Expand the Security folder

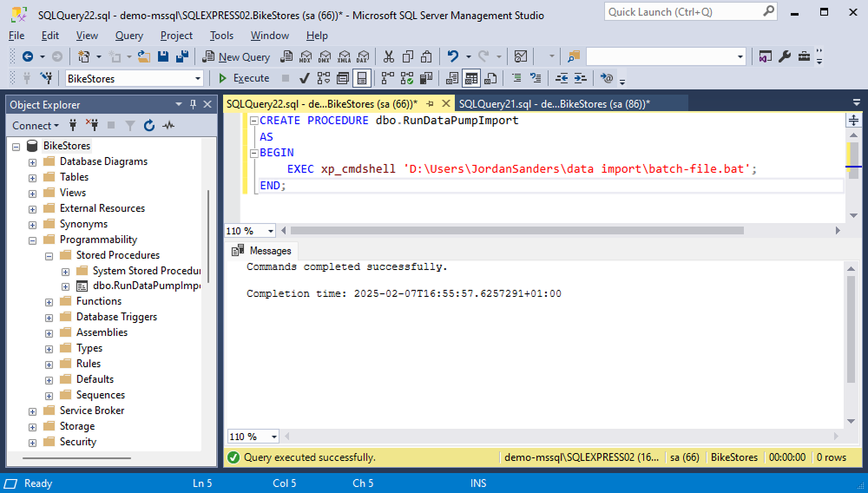coord(33,443)
